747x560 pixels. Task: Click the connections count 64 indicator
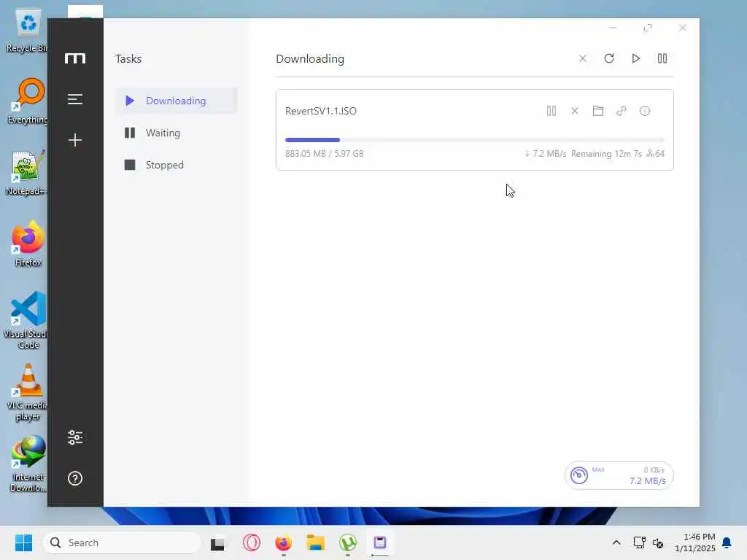[656, 154]
